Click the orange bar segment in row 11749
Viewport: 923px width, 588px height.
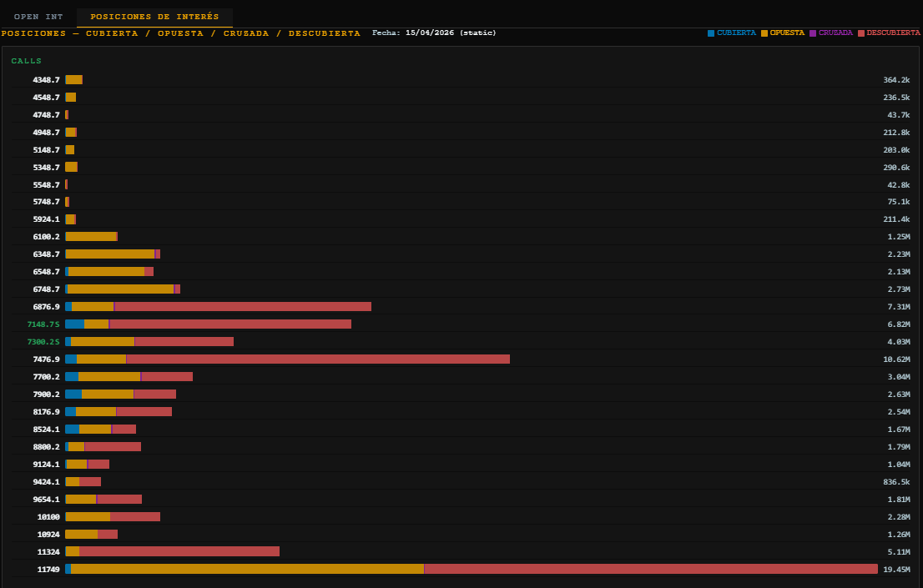tap(247, 569)
